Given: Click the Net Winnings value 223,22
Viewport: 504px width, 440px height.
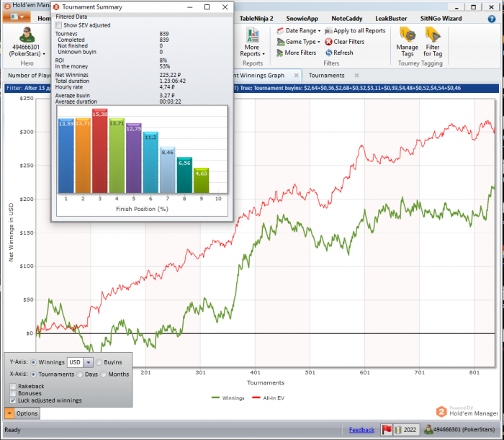Looking at the screenshot, I should pos(170,75).
